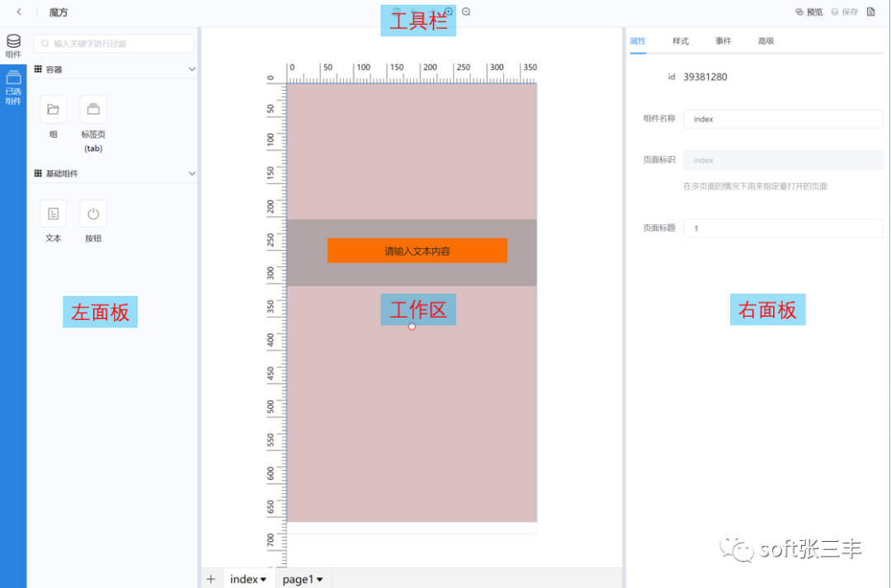Click the 预览 preview button
This screenshot has width=891, height=588.
(808, 12)
